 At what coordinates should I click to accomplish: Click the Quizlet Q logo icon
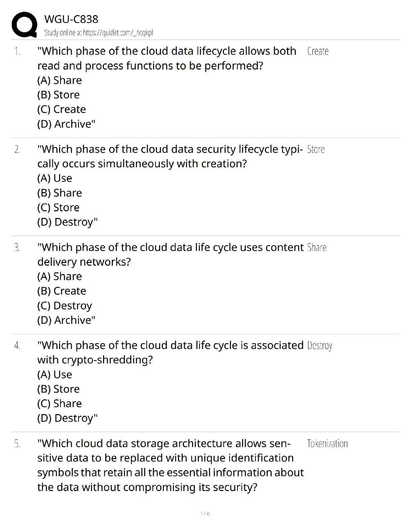coord(24,25)
